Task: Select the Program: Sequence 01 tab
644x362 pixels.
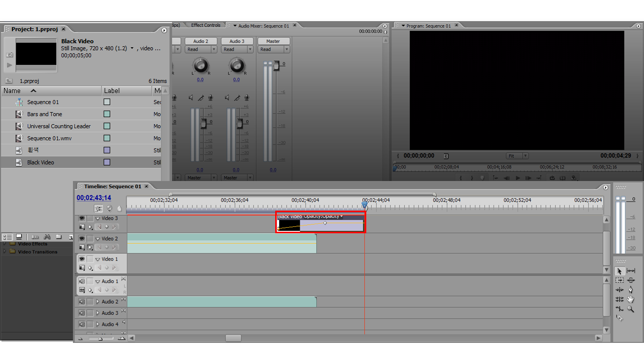Action: (x=430, y=26)
